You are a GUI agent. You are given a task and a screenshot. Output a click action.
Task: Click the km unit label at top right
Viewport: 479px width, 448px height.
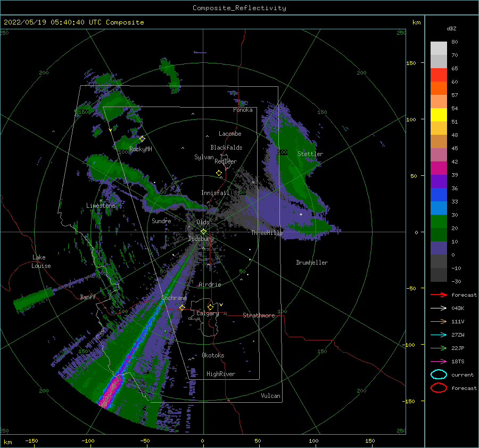click(416, 22)
